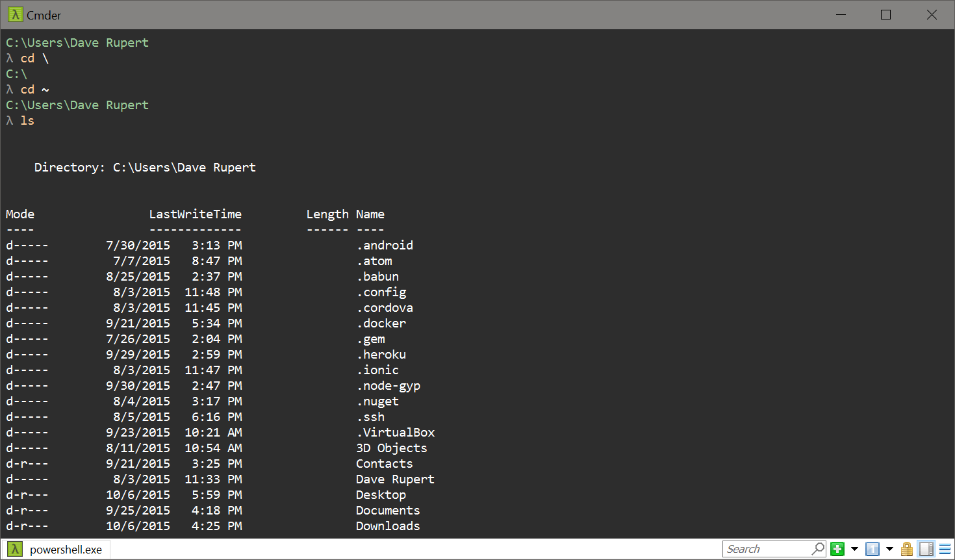Screen dimensions: 955x560
Task: Open the new console options dropdown arrow
Action: [854, 549]
